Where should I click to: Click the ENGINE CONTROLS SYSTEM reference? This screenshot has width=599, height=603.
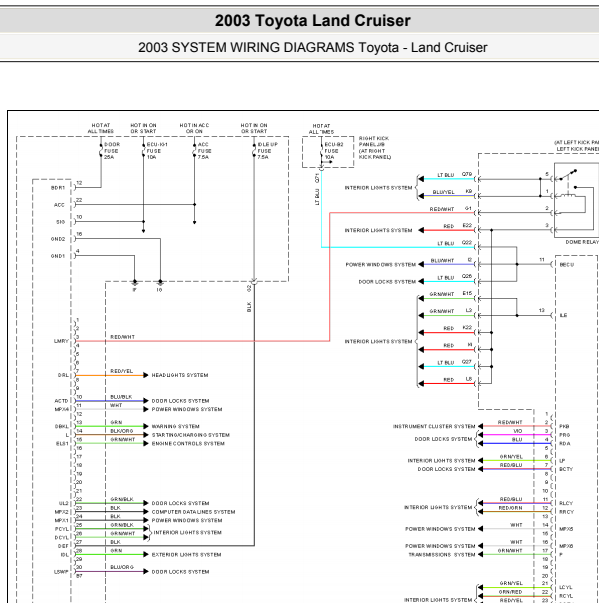coord(188,443)
